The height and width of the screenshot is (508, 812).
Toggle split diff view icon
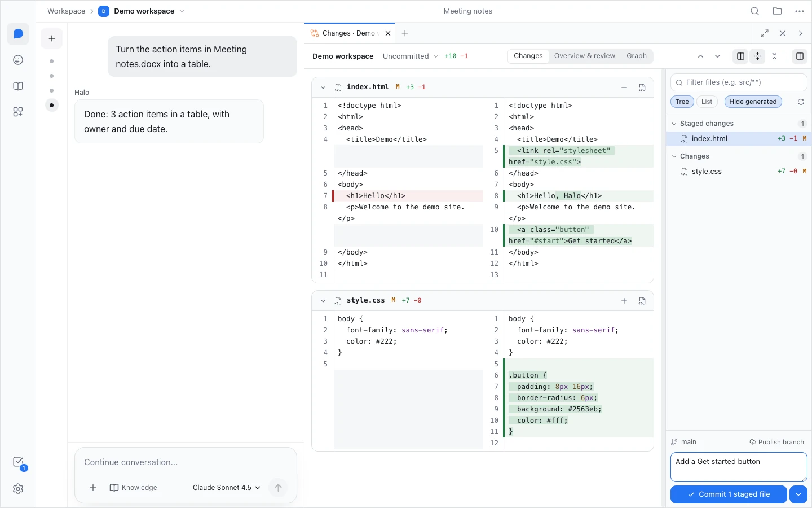pos(741,56)
